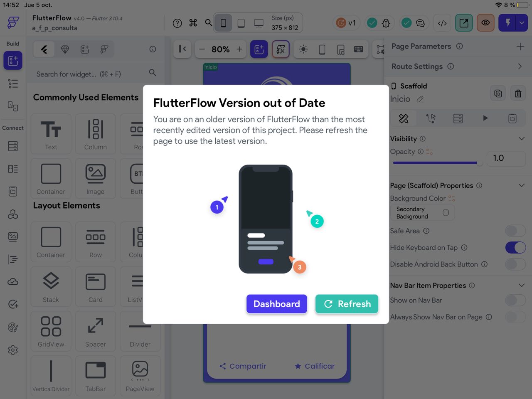This screenshot has height=399, width=532.
Task: Switch to the Actions tab in properties
Action: (431, 118)
